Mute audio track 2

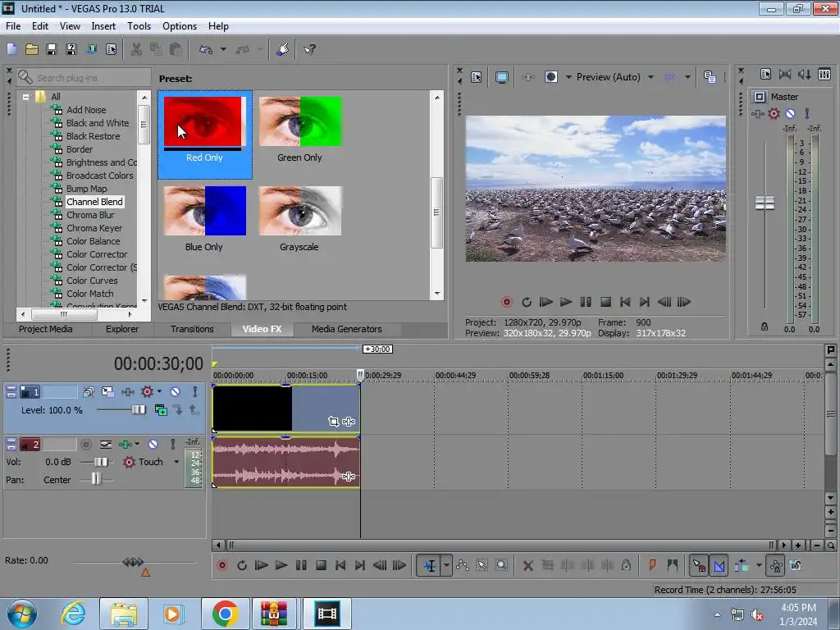[x=153, y=444]
